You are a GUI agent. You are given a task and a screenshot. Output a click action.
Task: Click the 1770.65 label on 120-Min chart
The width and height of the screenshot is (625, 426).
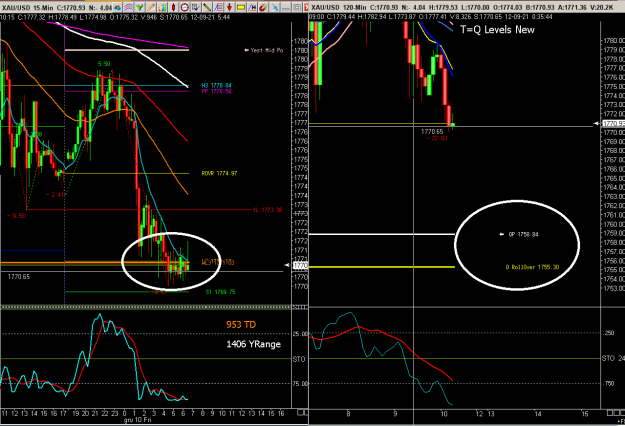432,131
